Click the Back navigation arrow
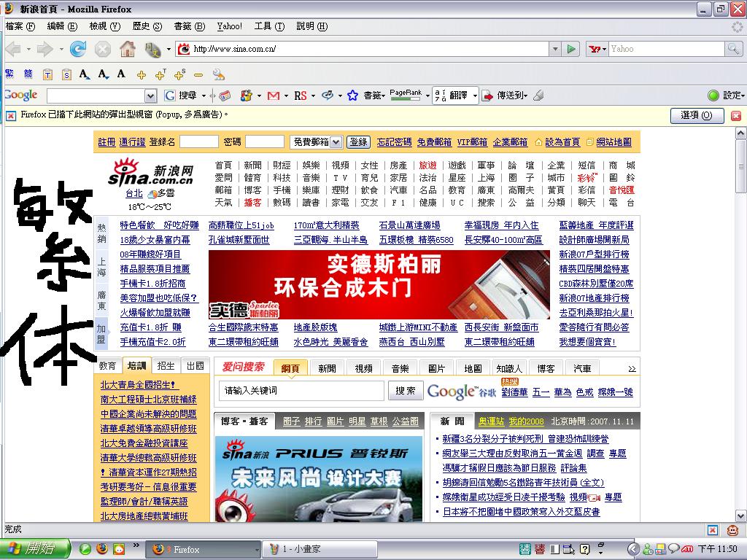The image size is (747, 560). [x=13, y=49]
